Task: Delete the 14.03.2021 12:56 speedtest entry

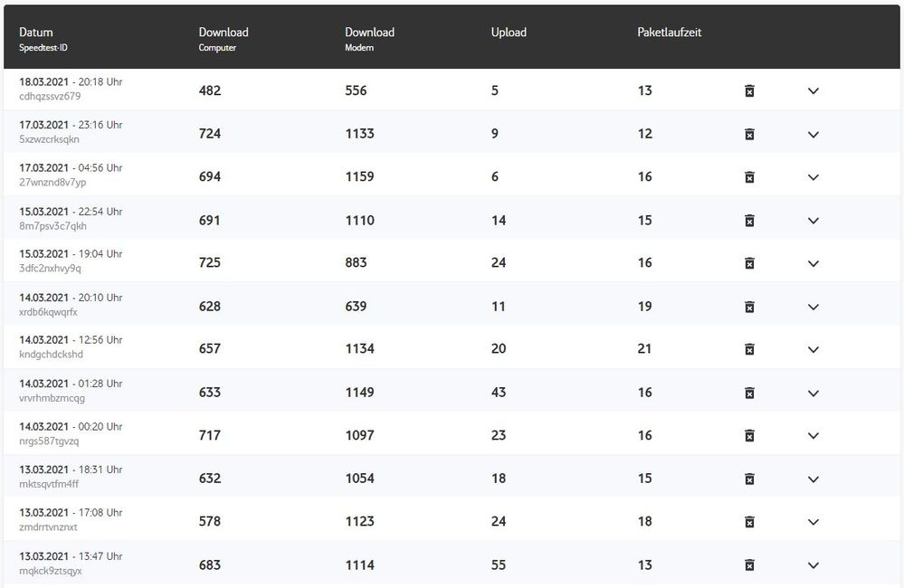Action: (749, 349)
